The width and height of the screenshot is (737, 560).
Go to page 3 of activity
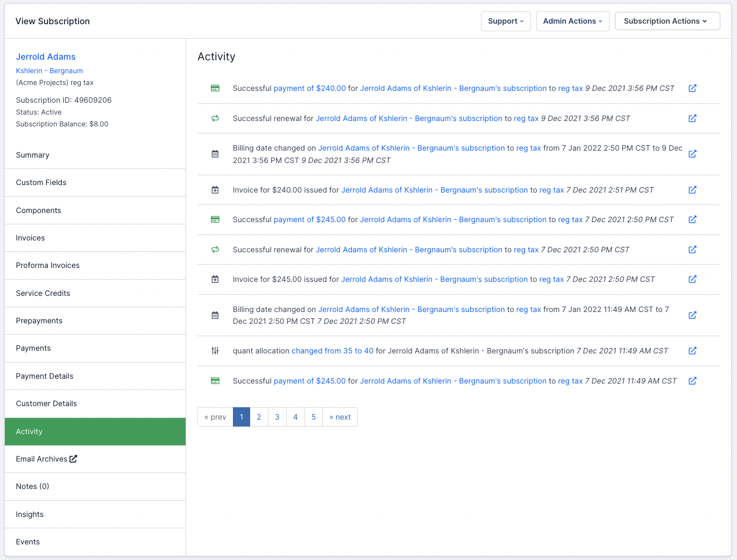pyautogui.click(x=277, y=417)
